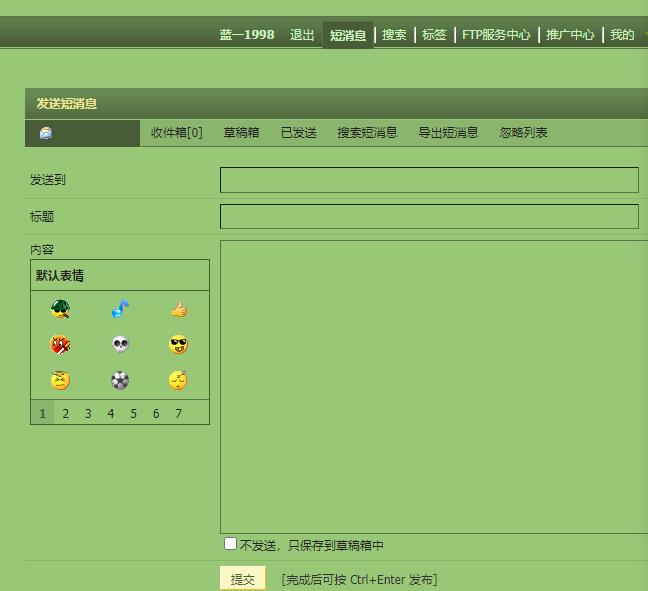Check 不发送，只保存到草稿箱中 checkbox

pyautogui.click(x=230, y=543)
